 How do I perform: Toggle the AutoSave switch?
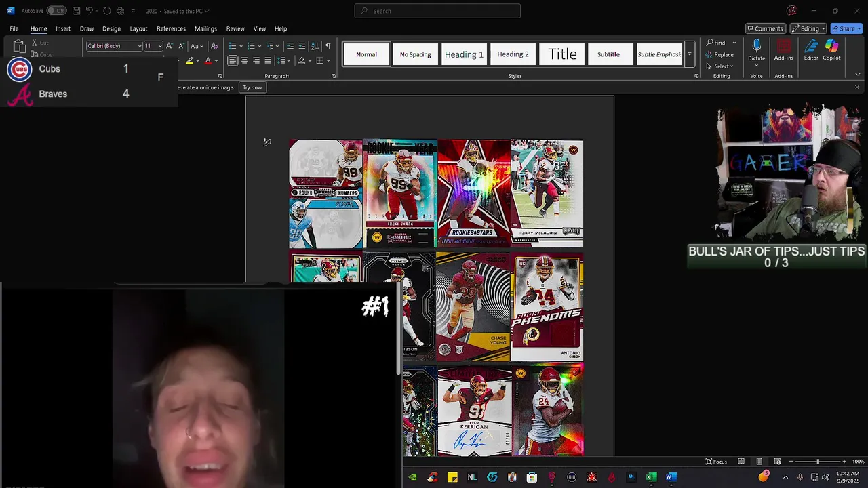[56, 11]
